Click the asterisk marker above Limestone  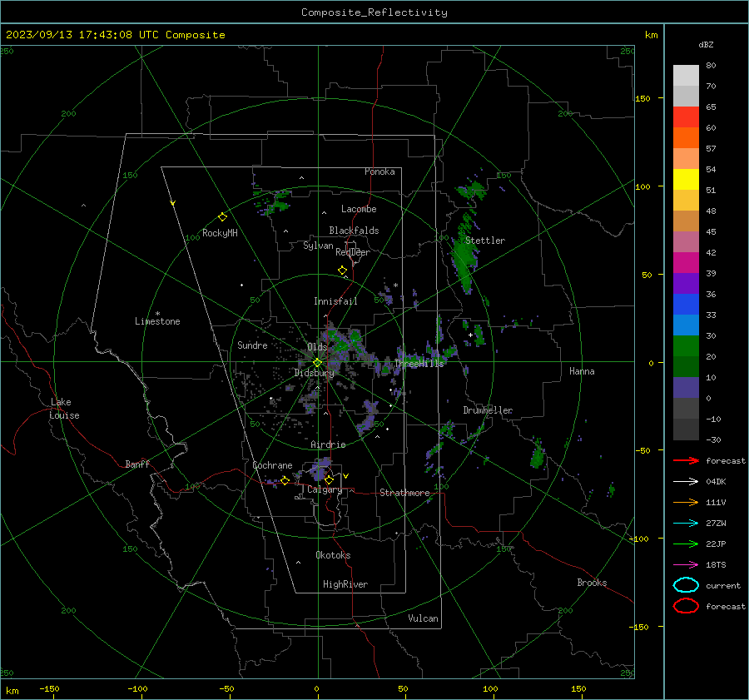pyautogui.click(x=157, y=314)
